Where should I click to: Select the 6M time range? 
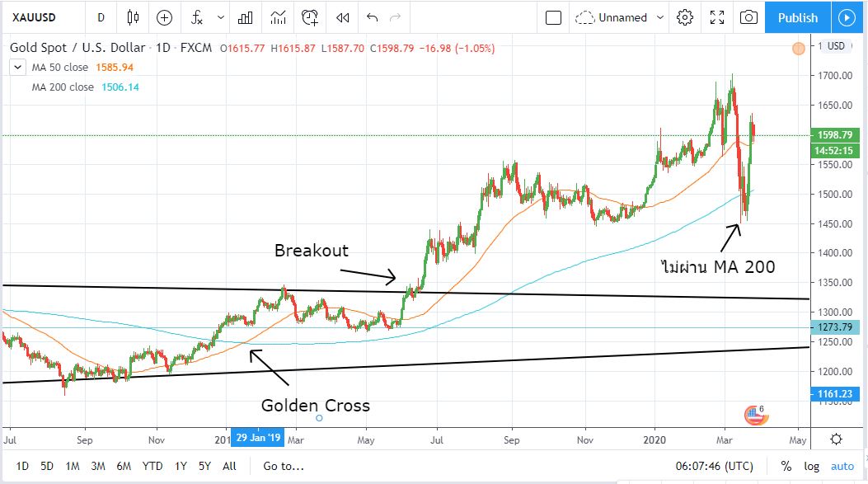point(124,467)
